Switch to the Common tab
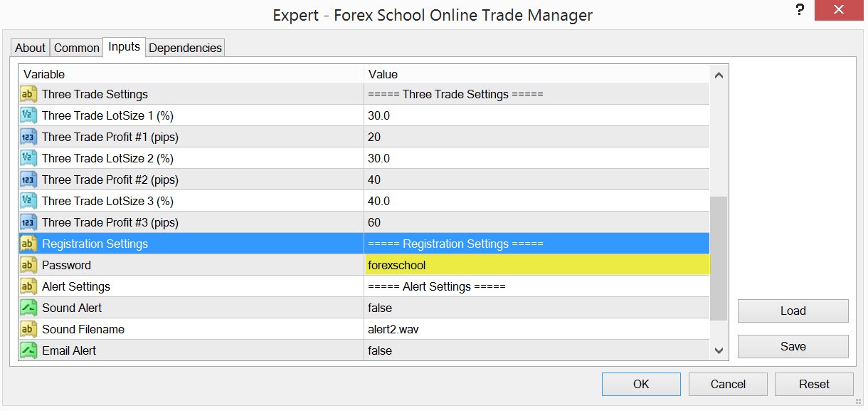Image resolution: width=868 pixels, height=411 pixels. point(77,48)
